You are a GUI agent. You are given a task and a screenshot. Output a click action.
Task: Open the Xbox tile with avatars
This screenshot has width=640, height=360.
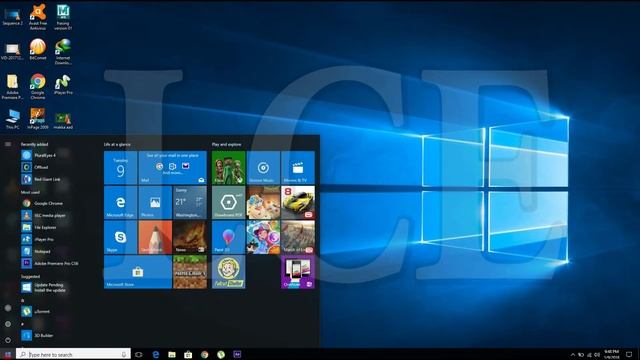[x=228, y=168]
